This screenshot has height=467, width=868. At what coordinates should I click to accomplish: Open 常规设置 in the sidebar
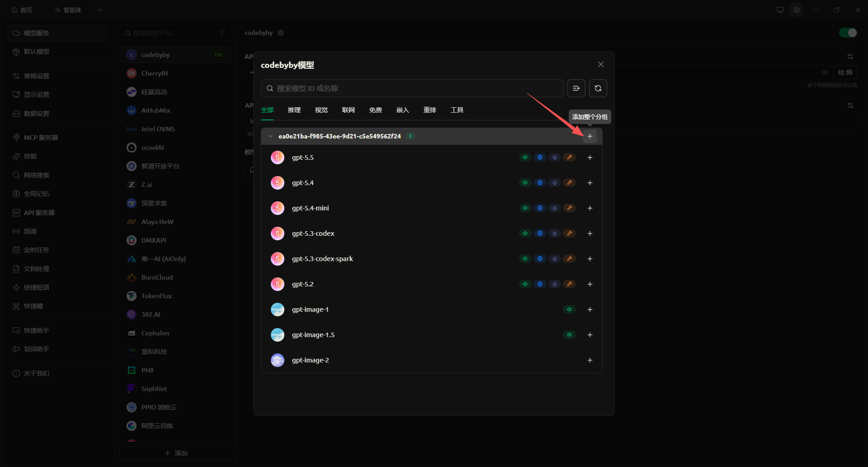[x=57, y=76]
